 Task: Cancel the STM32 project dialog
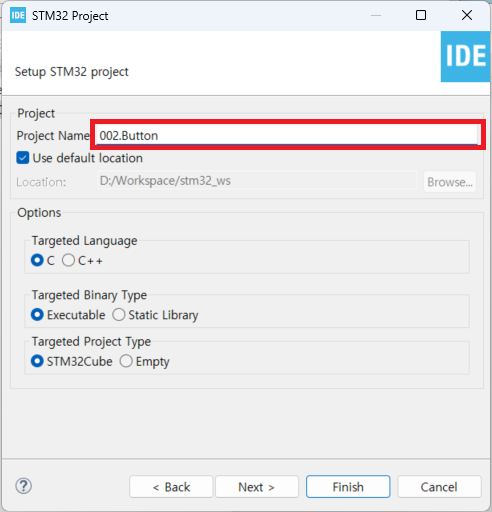[x=439, y=487]
